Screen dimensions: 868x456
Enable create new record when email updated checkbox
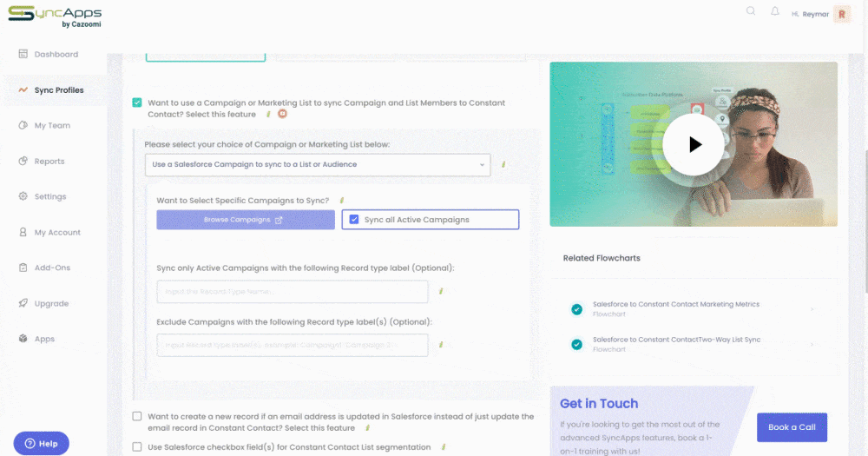click(x=137, y=416)
